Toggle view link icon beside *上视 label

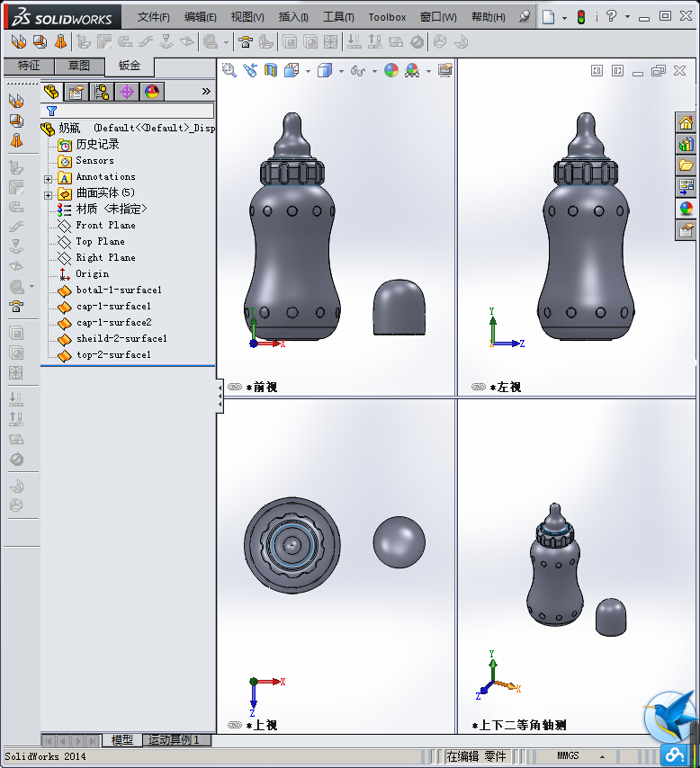(235, 725)
